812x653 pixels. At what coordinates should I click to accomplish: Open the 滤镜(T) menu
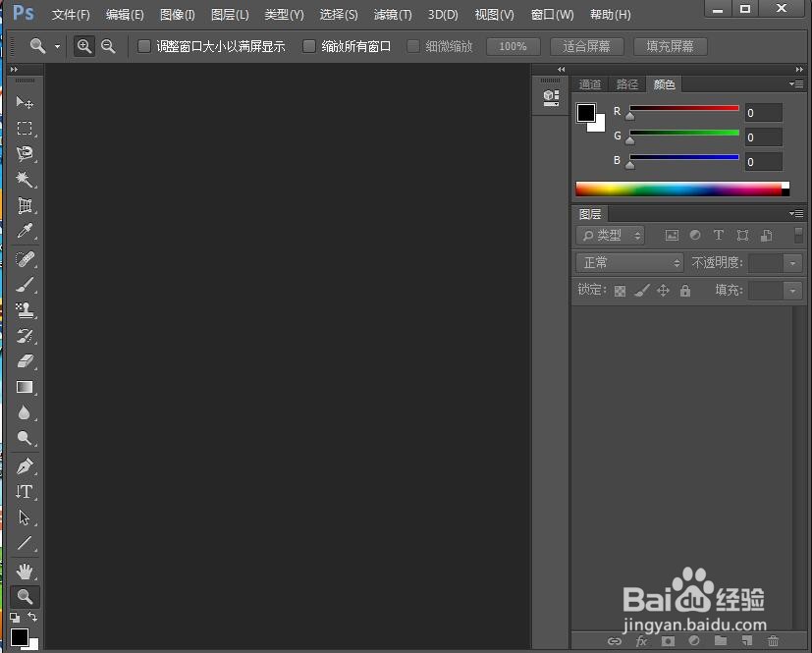point(393,15)
